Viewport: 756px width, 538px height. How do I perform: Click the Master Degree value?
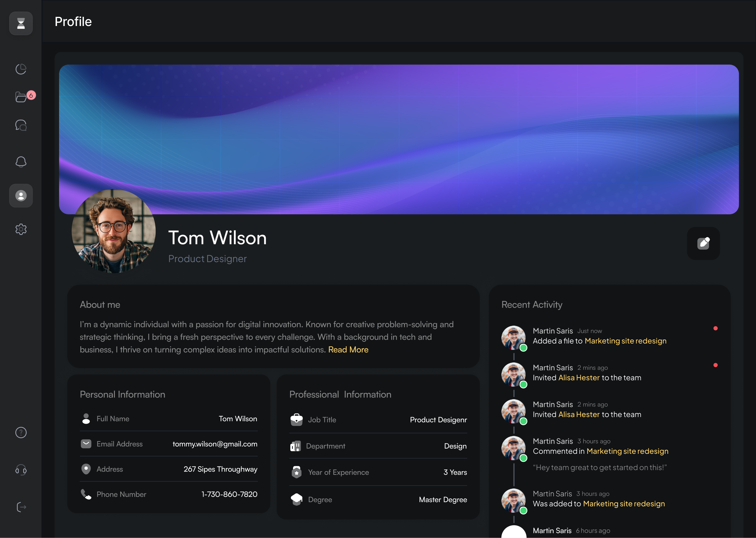coord(443,500)
